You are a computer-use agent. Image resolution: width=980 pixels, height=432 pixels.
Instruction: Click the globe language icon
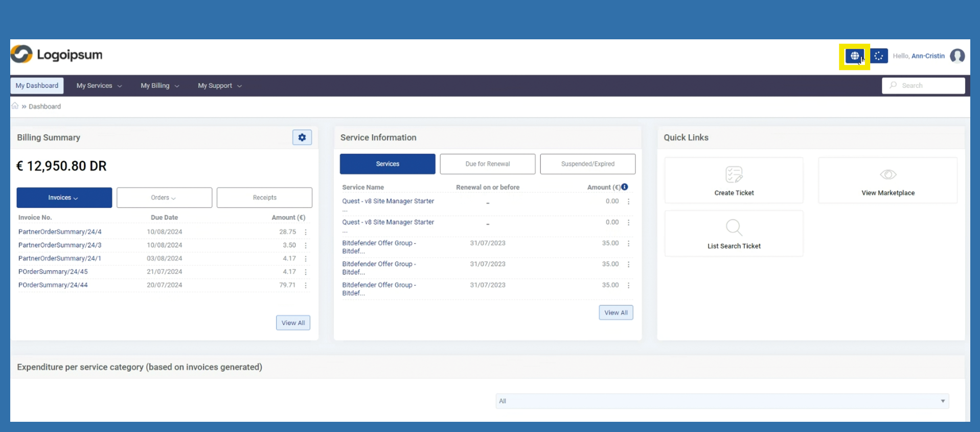(x=854, y=56)
